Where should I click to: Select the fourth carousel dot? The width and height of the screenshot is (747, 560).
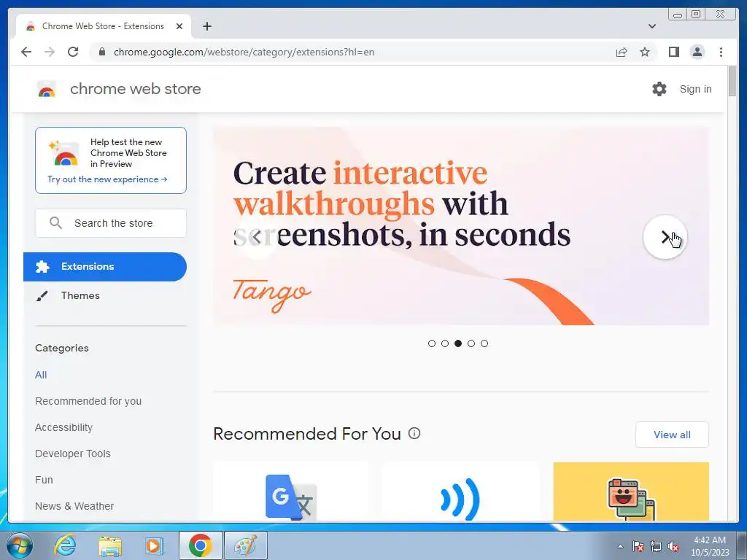(471, 343)
